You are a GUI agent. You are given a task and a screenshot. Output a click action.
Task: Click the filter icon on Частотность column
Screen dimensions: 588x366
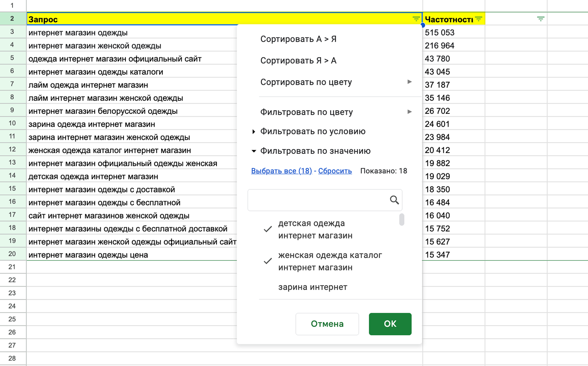pos(478,19)
